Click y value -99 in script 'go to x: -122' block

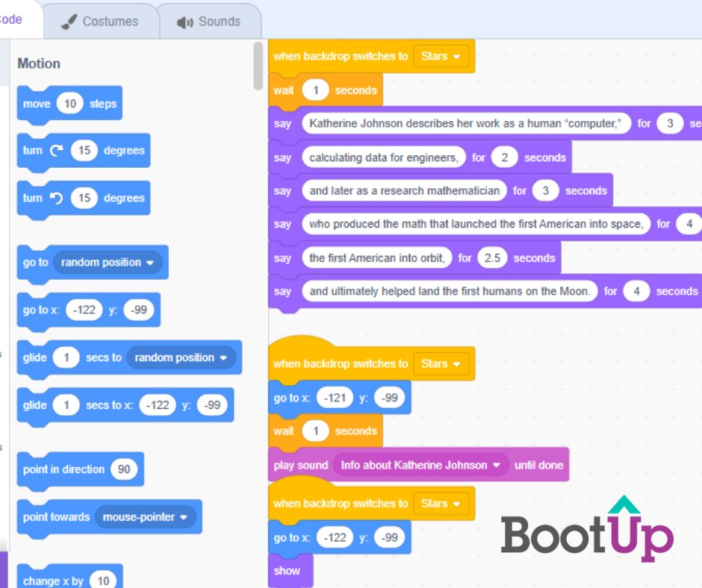(x=390, y=537)
